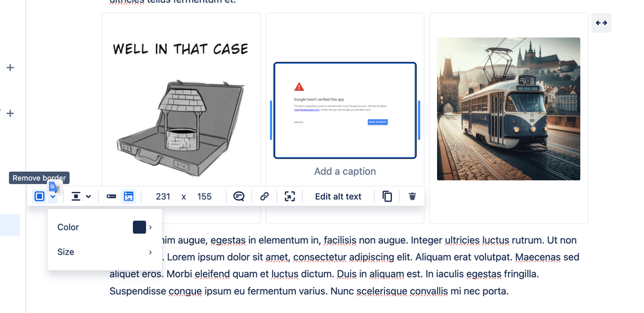Screen dimensions: 644x313
Task: Open the border options dropdown arrow
Action: (x=53, y=198)
